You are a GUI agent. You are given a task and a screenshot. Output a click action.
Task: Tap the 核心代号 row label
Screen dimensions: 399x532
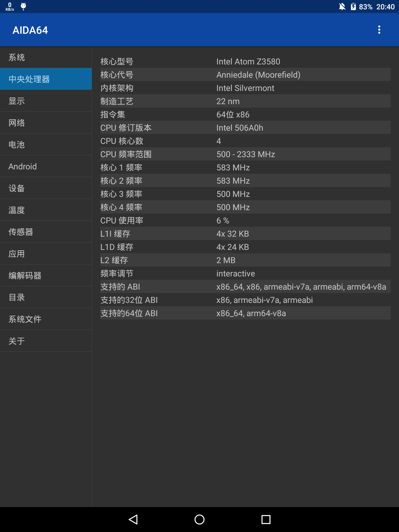(x=117, y=75)
